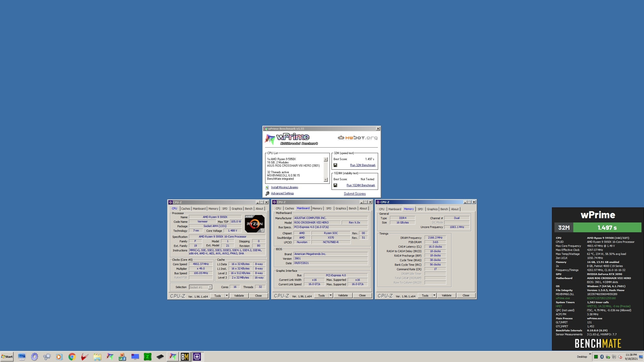Open the Socket #1 Selection combo box
Image resolution: width=644 pixels, height=362 pixels.
click(x=201, y=287)
